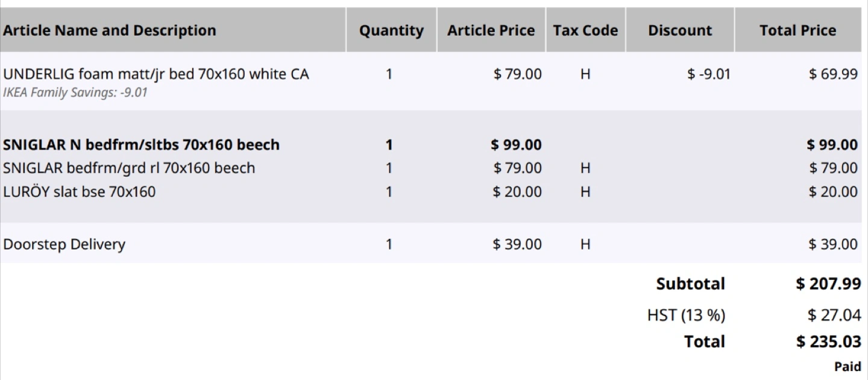Select the SNIGLAR bedfrm/grd rl beech row
The height and width of the screenshot is (380, 868).
tap(129, 168)
